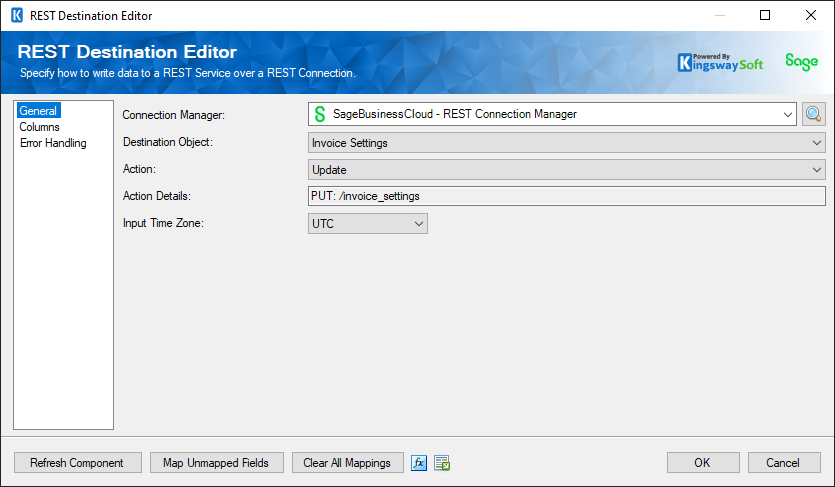835x487 pixels.
Task: Click the Refresh Component button
Action: pos(78,463)
